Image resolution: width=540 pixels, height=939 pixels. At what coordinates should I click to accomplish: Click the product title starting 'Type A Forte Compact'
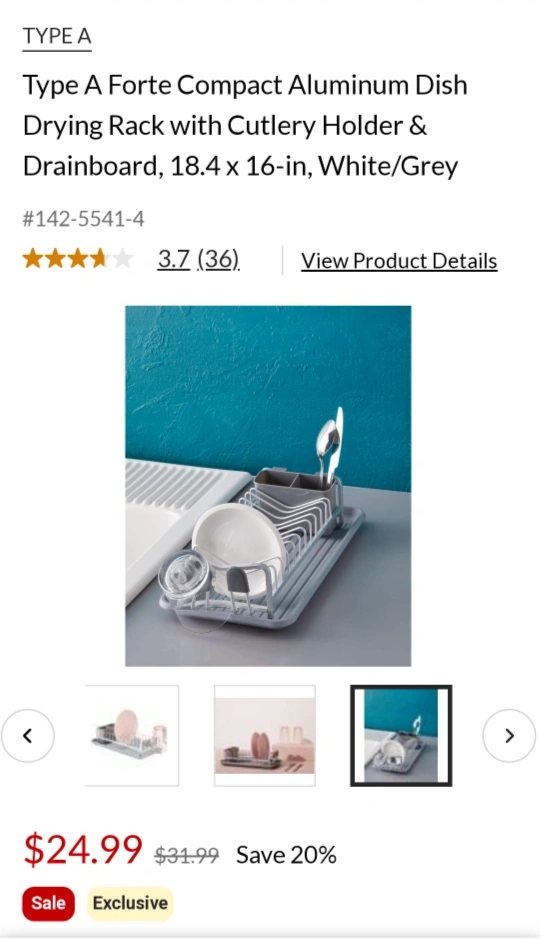coord(245,125)
